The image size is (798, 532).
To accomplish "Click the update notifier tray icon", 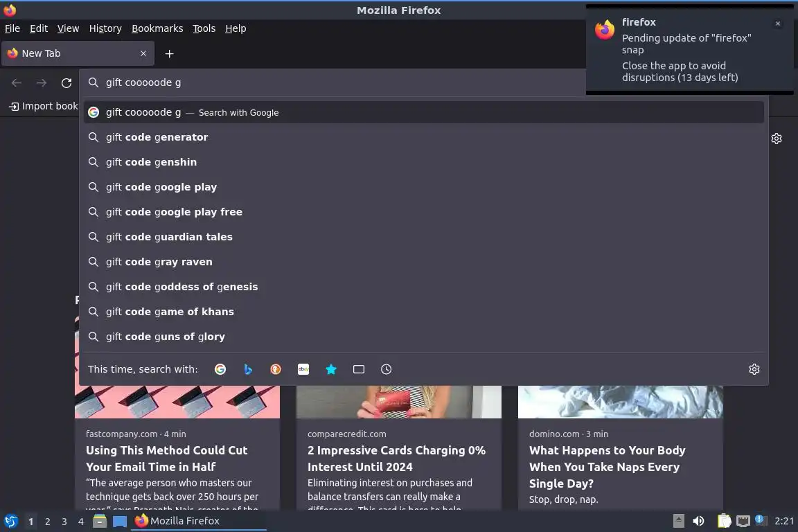I will pos(759,520).
